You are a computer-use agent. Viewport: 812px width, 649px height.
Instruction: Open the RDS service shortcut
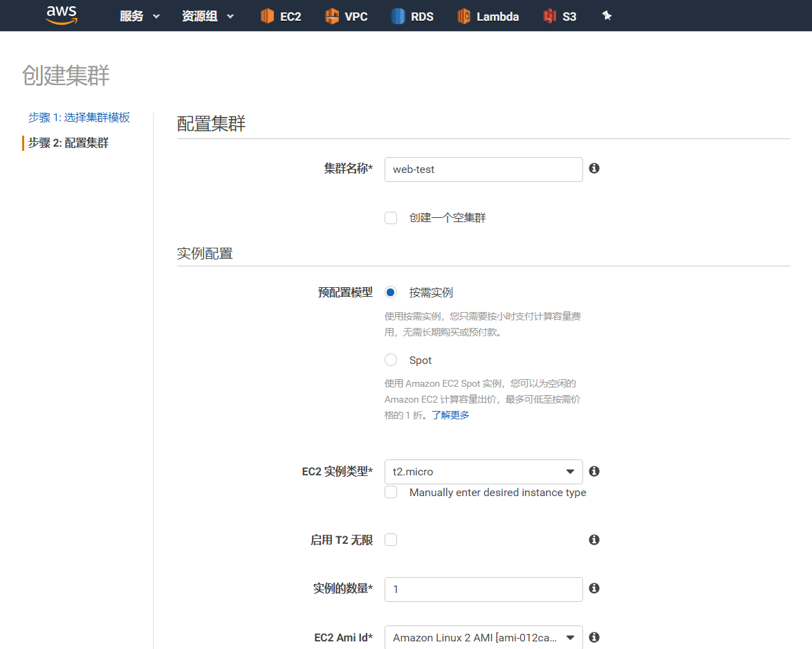click(412, 16)
